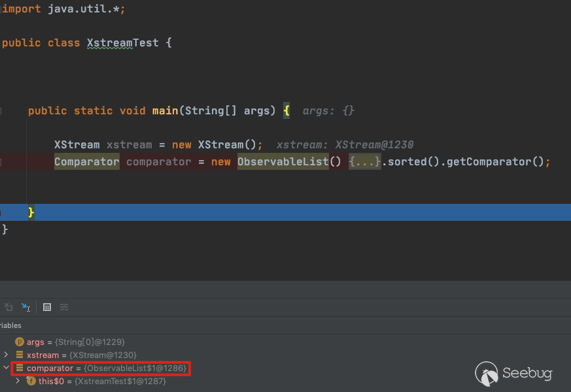
Task: Click the Run to Cursor icon
Action: coord(26,307)
